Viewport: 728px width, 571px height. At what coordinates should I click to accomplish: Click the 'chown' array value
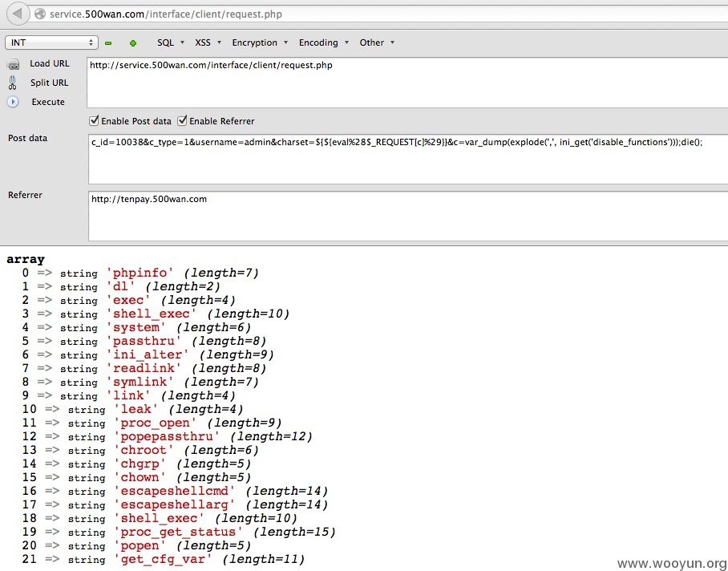pyautogui.click(x=140, y=477)
